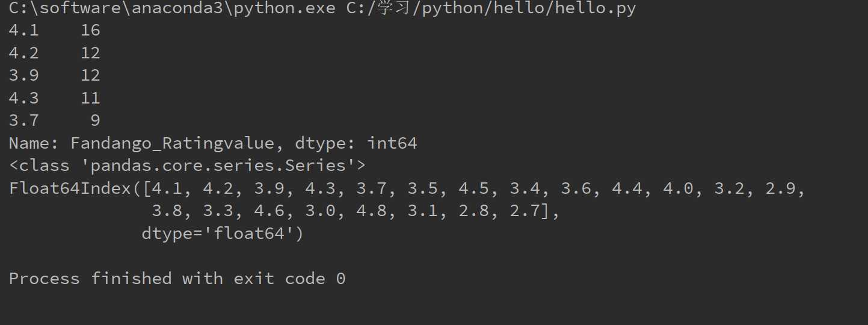Image resolution: width=868 pixels, height=325 pixels.
Task: Click the python.exe interpreter path
Action: pyautogui.click(x=172, y=8)
